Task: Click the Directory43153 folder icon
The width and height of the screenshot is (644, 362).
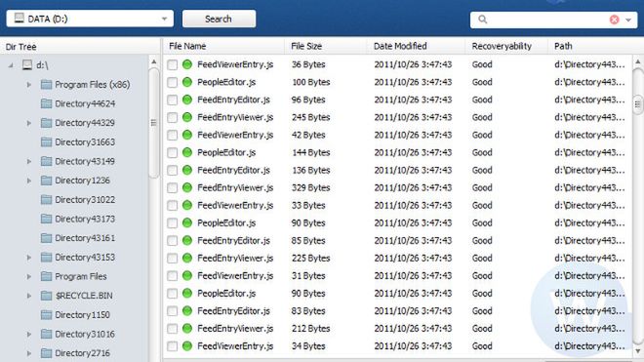Action: [x=47, y=258]
